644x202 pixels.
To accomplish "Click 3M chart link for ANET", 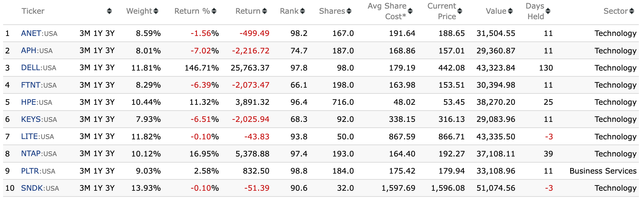I will [x=85, y=33].
